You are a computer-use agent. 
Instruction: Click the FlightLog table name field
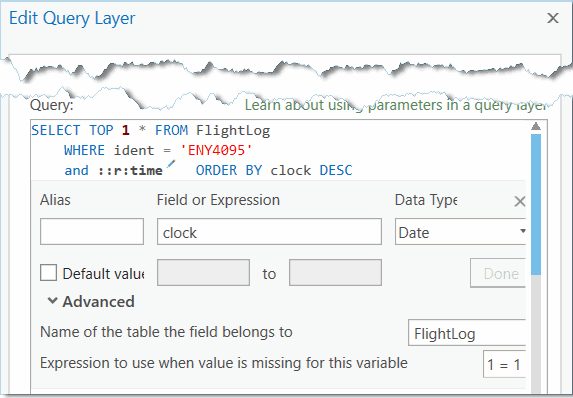pyautogui.click(x=467, y=333)
